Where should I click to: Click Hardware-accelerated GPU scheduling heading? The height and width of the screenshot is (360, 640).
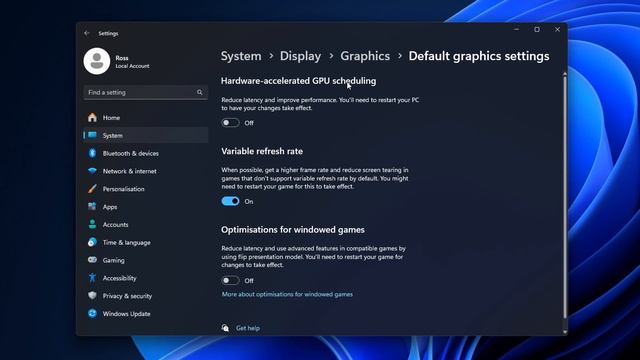coord(298,81)
